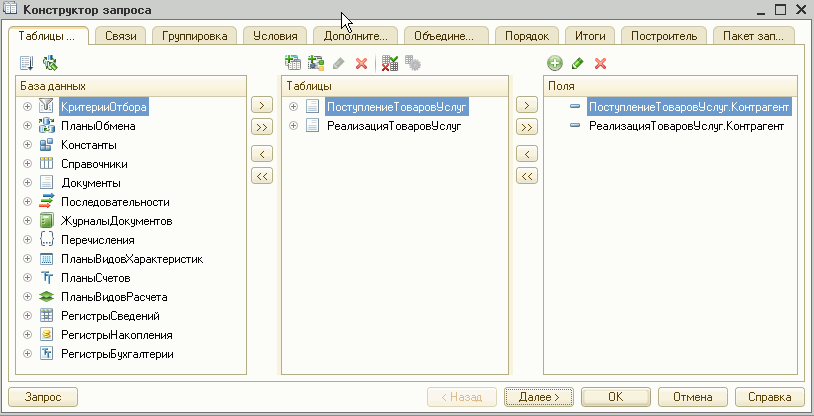814x416 pixels.
Task: Select ЖурналыДокументов in the database tree
Action: tap(117, 221)
